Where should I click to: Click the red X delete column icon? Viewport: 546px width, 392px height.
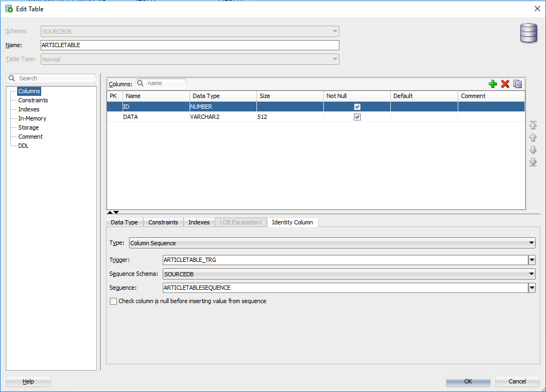505,84
